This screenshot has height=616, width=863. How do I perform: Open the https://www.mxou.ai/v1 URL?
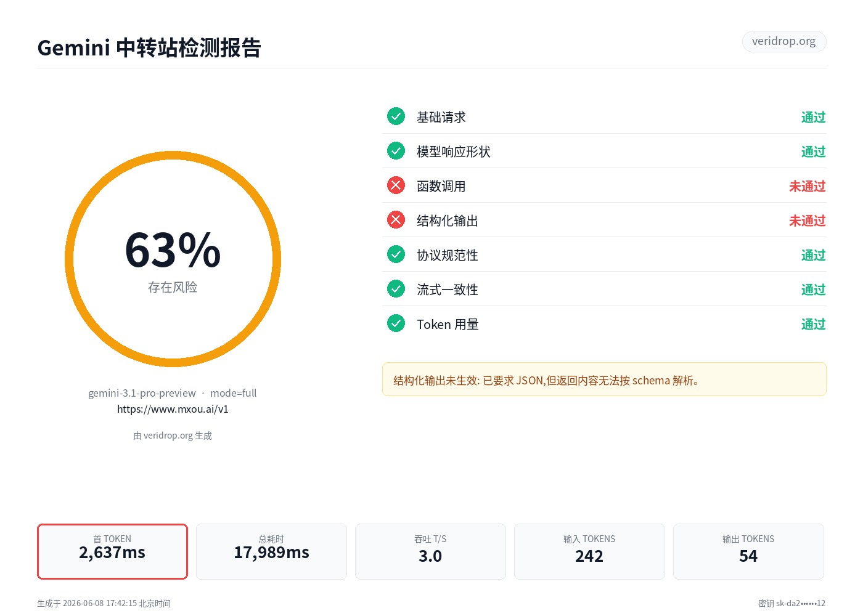click(x=173, y=409)
